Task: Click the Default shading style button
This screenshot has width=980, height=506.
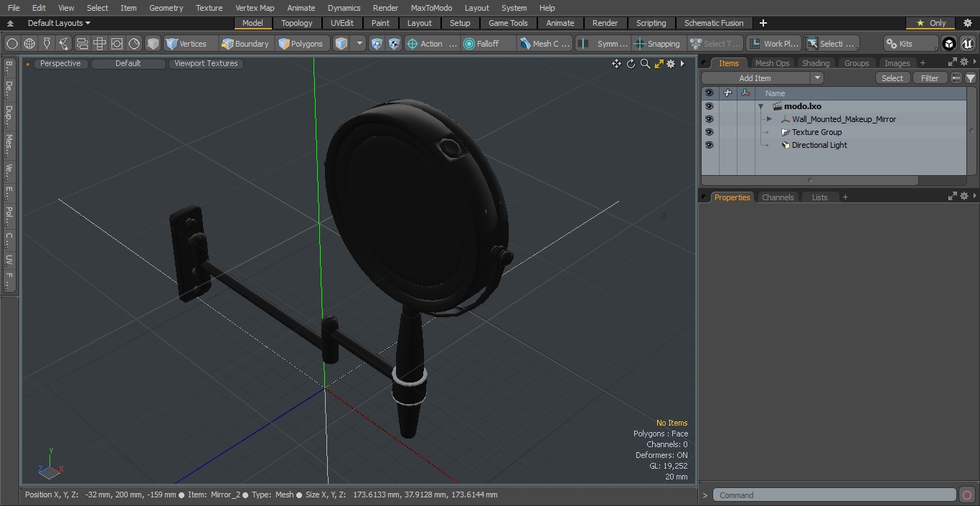Action: pyautogui.click(x=128, y=63)
